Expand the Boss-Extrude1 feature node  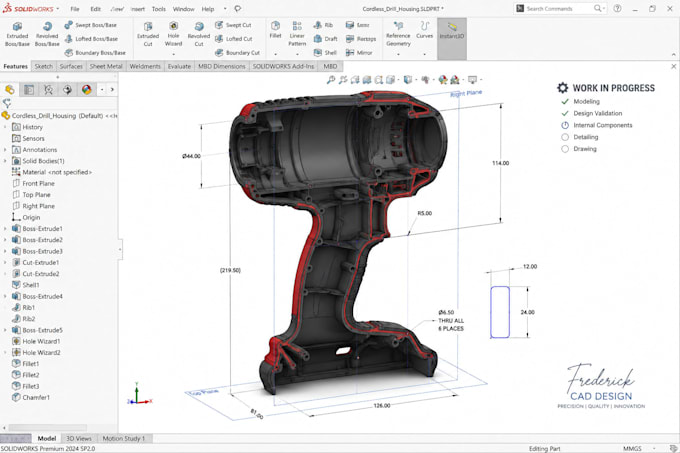click(x=5, y=228)
